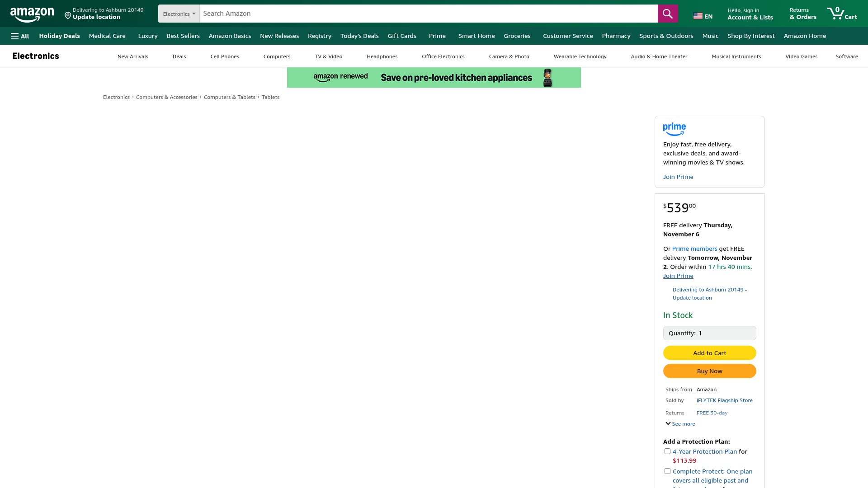Open Audio & Home Theater subcategory
Image resolution: width=868 pixels, height=488 pixels.
point(659,56)
